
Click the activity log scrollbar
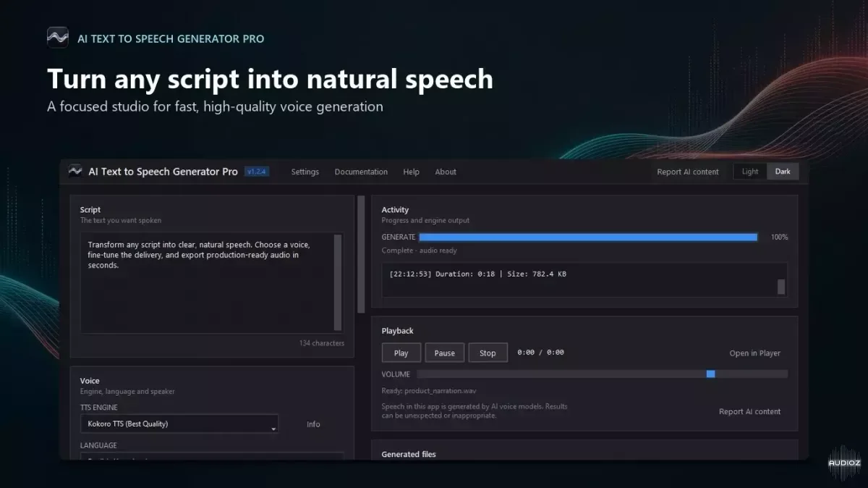[781, 287]
